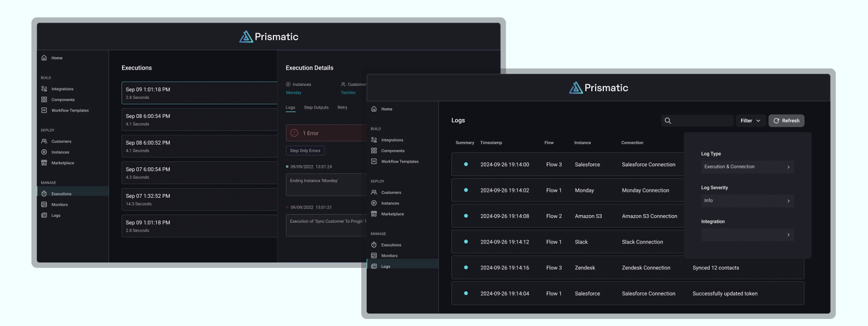Click the error warning icon beside 1 Error
Image resolution: width=868 pixels, height=326 pixels.
pos(295,133)
